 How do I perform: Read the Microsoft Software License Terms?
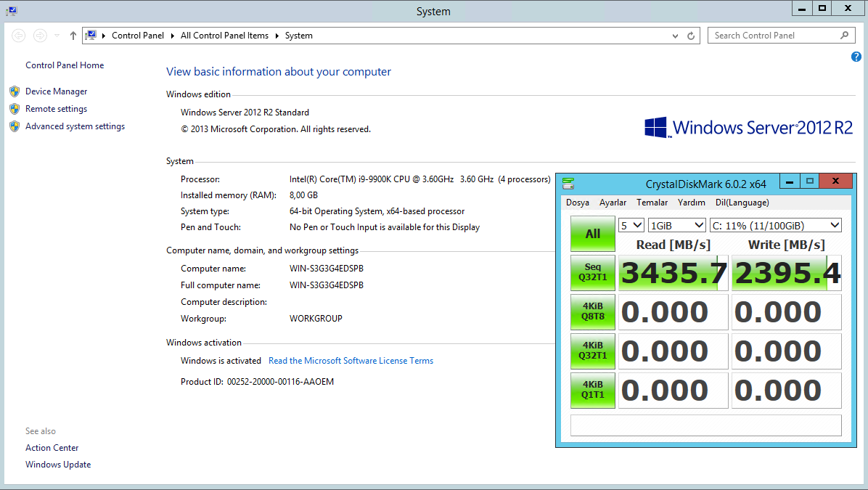click(x=351, y=361)
